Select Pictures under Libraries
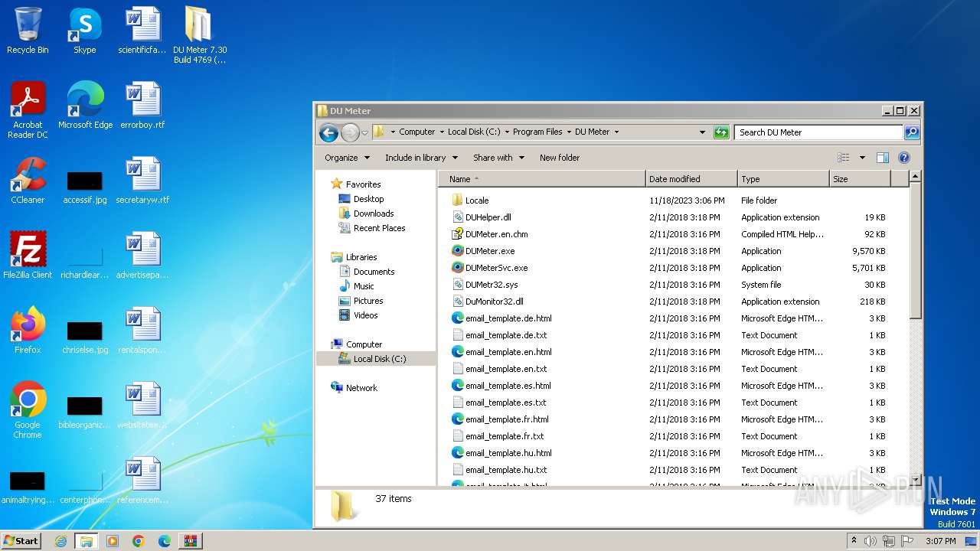 pos(368,301)
